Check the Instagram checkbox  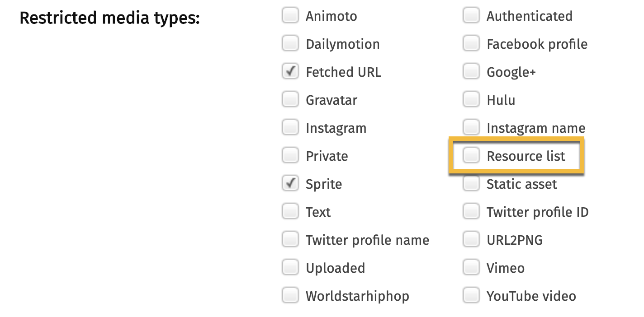[x=290, y=127]
